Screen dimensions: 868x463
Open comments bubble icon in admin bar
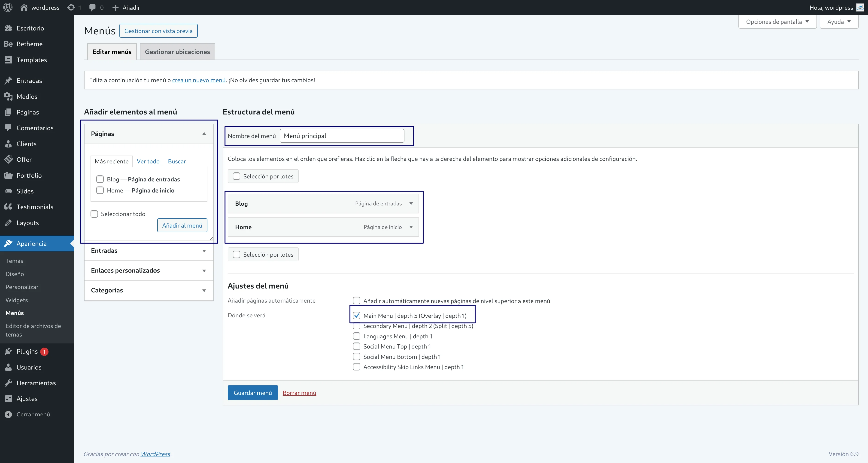click(x=92, y=7)
